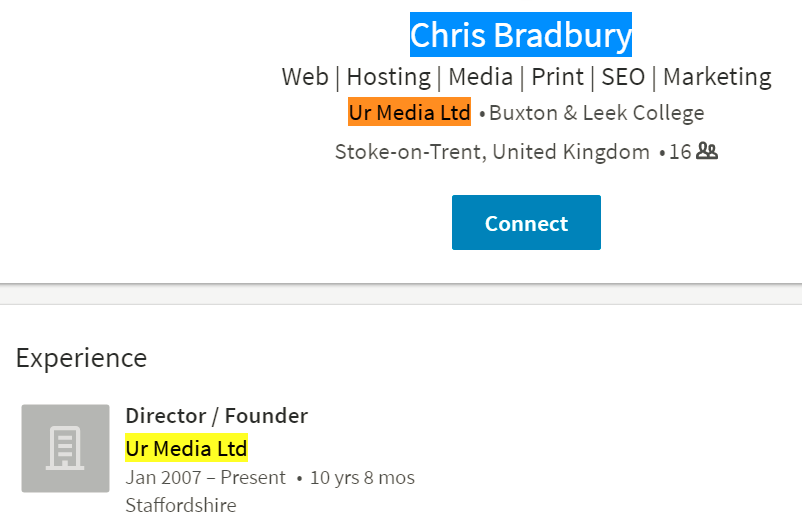This screenshot has width=802, height=524.
Task: Click the blue Connect button
Action: tap(526, 223)
